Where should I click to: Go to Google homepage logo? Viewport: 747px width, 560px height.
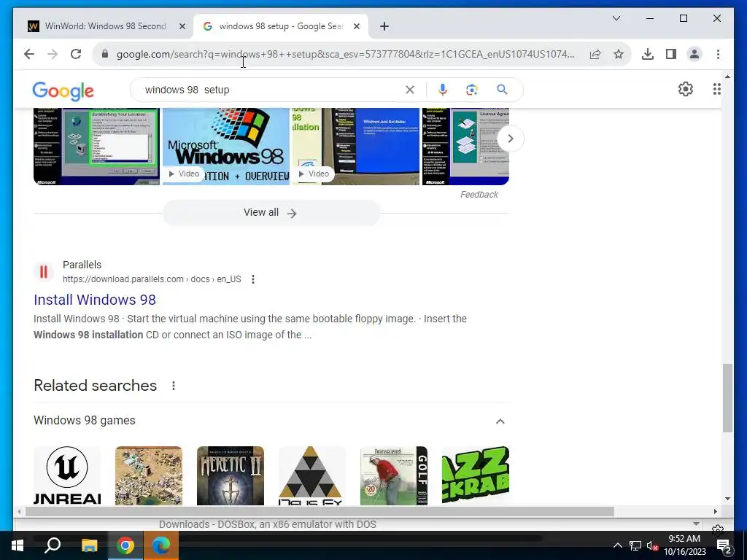coord(63,91)
